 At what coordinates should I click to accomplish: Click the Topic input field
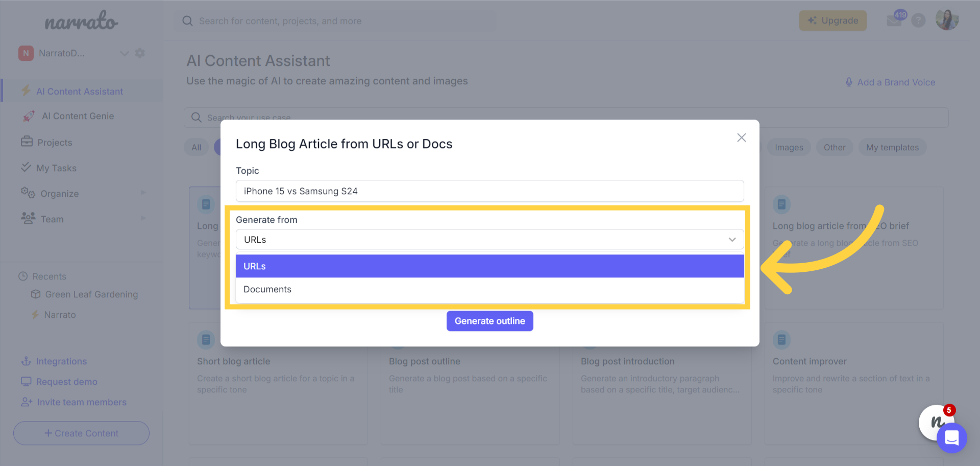point(489,191)
